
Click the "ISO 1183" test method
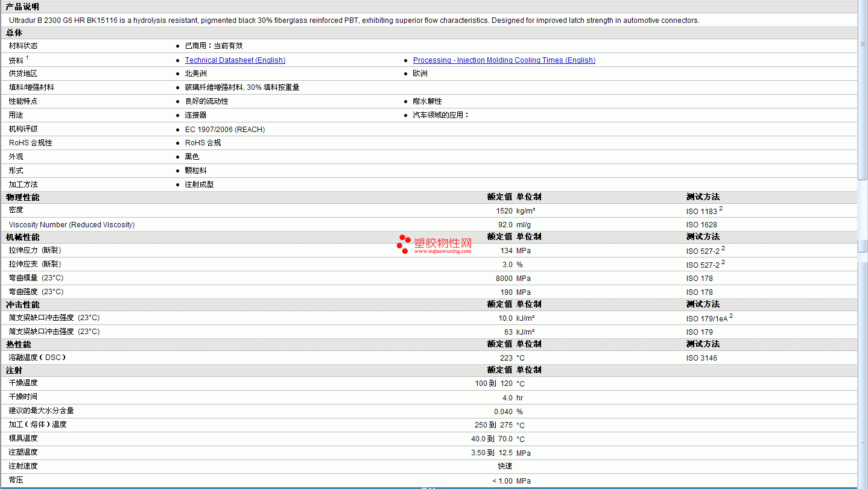[x=702, y=212]
